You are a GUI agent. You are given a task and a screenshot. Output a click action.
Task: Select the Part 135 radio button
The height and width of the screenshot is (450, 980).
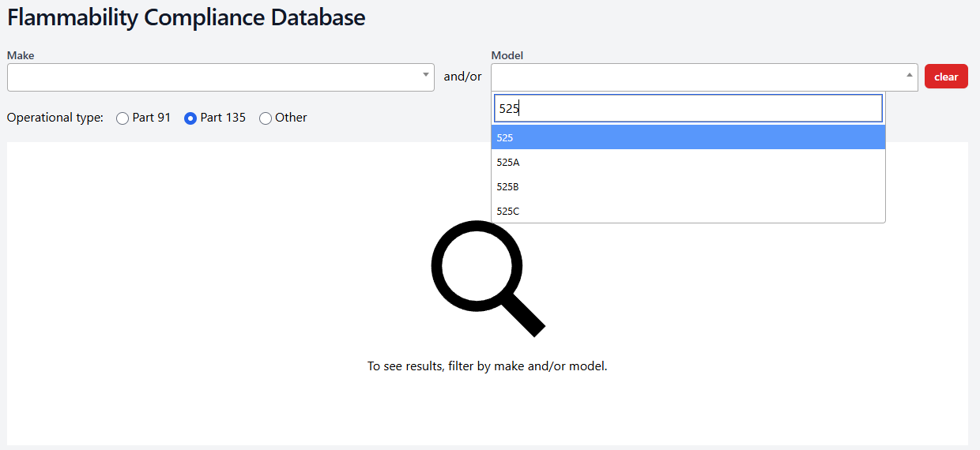pos(190,118)
